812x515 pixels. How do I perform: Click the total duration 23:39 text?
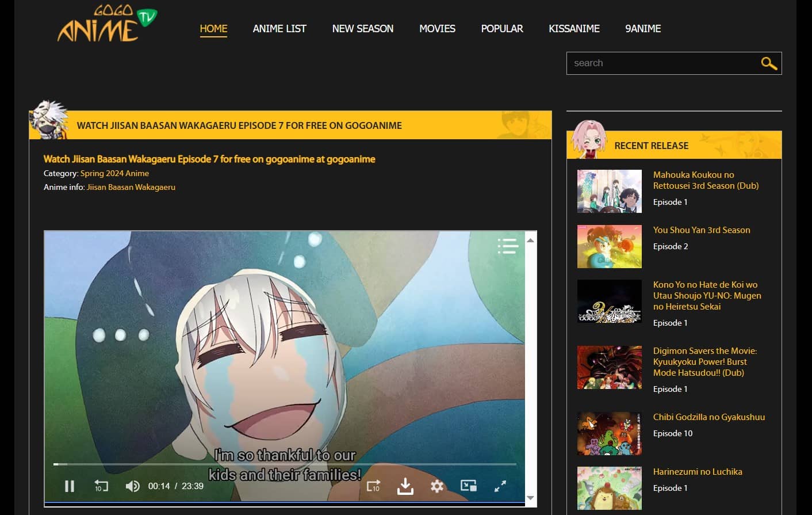tap(193, 486)
